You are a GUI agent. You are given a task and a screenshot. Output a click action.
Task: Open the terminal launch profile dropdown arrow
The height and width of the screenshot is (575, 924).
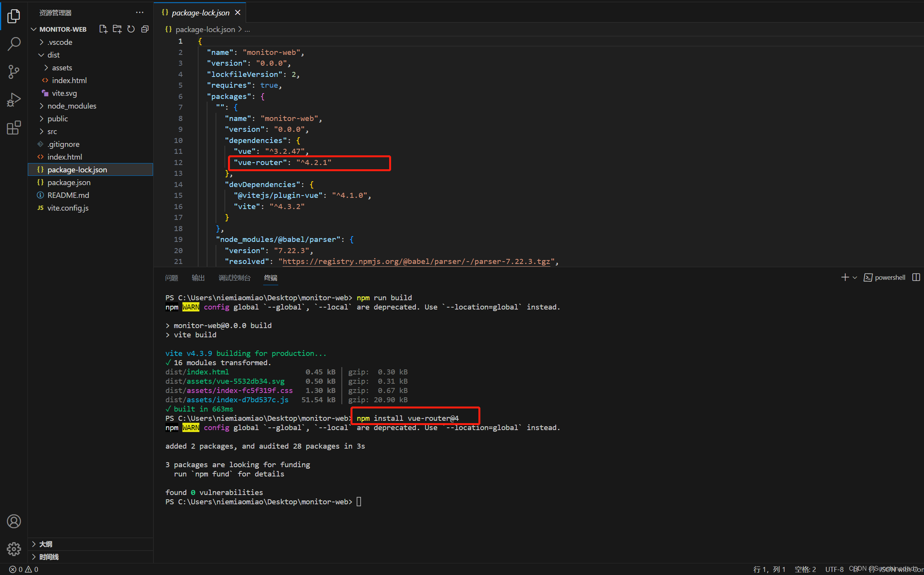click(x=854, y=277)
